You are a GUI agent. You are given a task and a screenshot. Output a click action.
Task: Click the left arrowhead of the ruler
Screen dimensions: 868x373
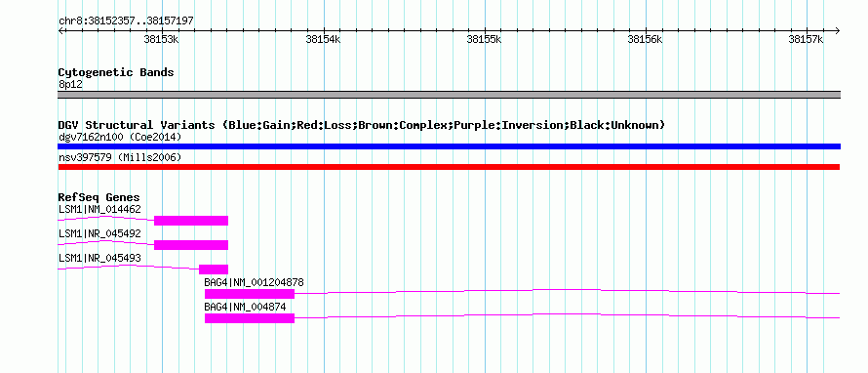[x=60, y=30]
